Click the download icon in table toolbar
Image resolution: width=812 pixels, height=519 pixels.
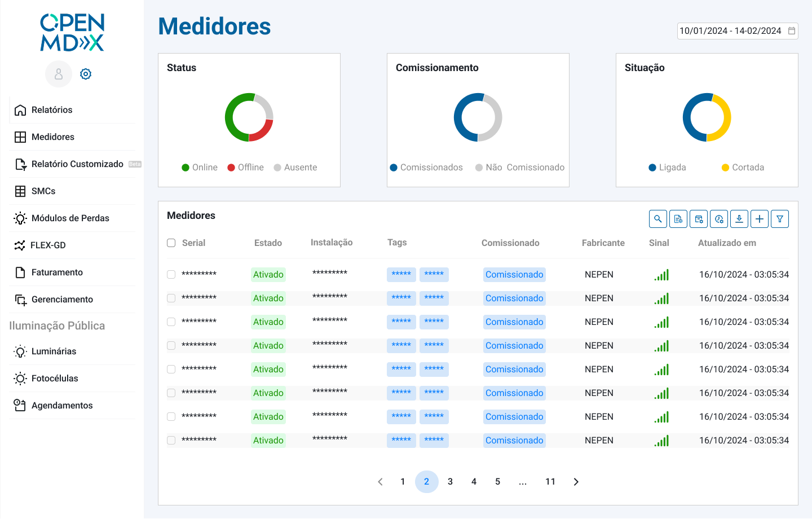739,219
